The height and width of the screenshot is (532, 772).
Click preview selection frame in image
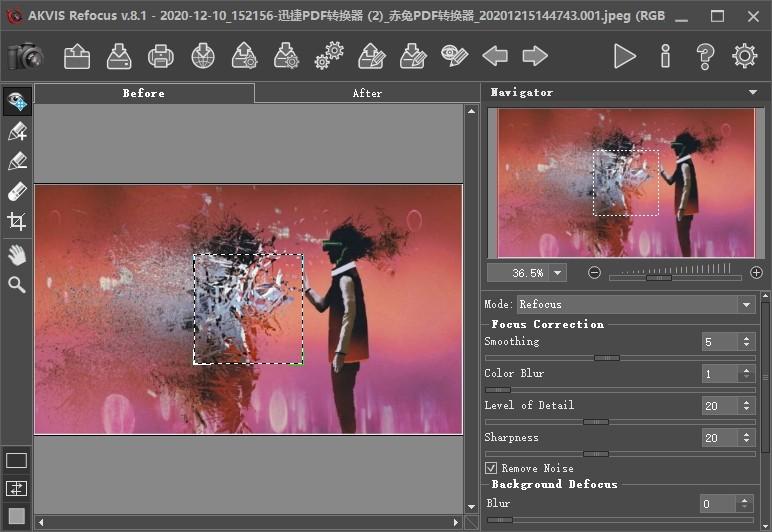click(x=248, y=310)
